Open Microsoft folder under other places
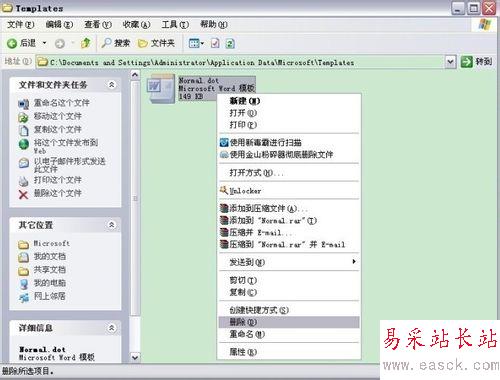This screenshot has width=500, height=380. pyautogui.click(x=52, y=244)
